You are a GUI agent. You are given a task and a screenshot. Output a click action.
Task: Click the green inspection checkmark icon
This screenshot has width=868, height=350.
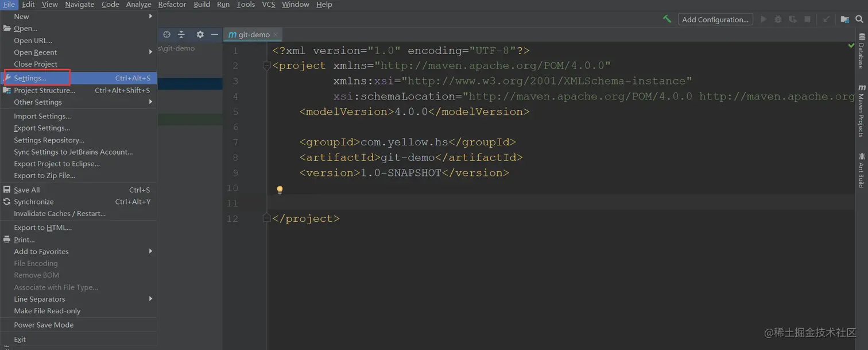pyautogui.click(x=851, y=45)
